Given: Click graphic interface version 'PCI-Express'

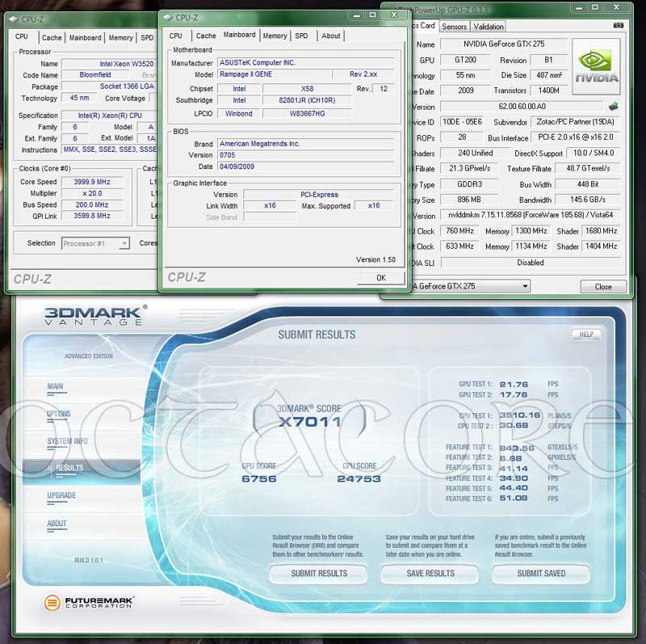Looking at the screenshot, I should [x=319, y=195].
